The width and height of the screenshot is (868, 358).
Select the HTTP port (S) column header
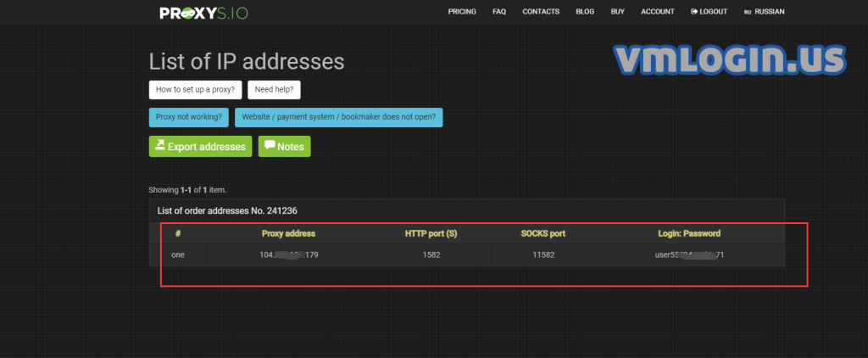pyautogui.click(x=431, y=233)
